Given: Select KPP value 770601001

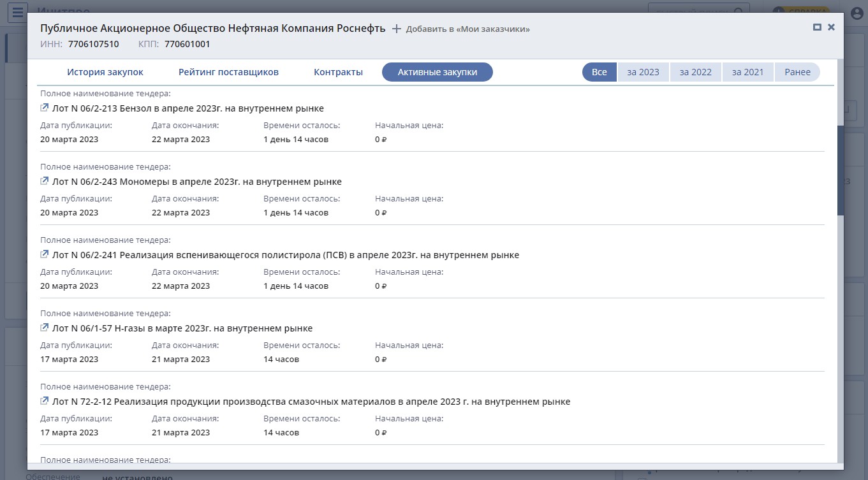Looking at the screenshot, I should point(188,44).
